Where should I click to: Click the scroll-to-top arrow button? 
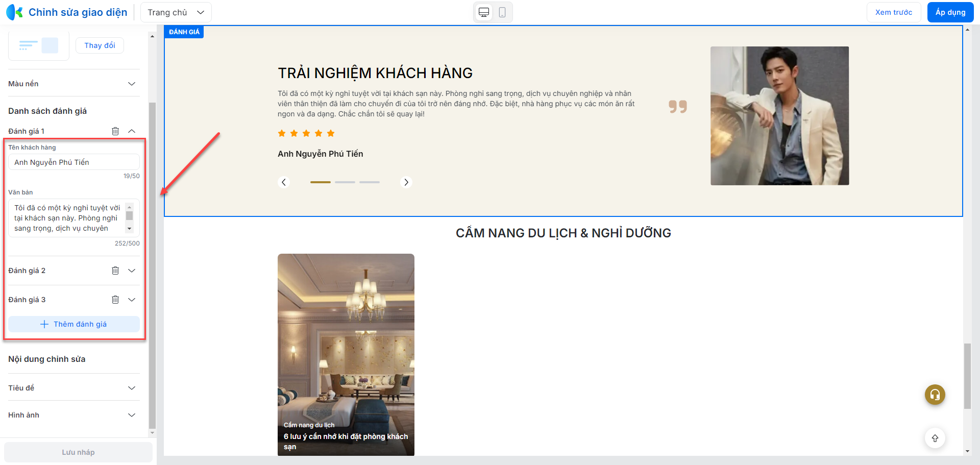(935, 438)
